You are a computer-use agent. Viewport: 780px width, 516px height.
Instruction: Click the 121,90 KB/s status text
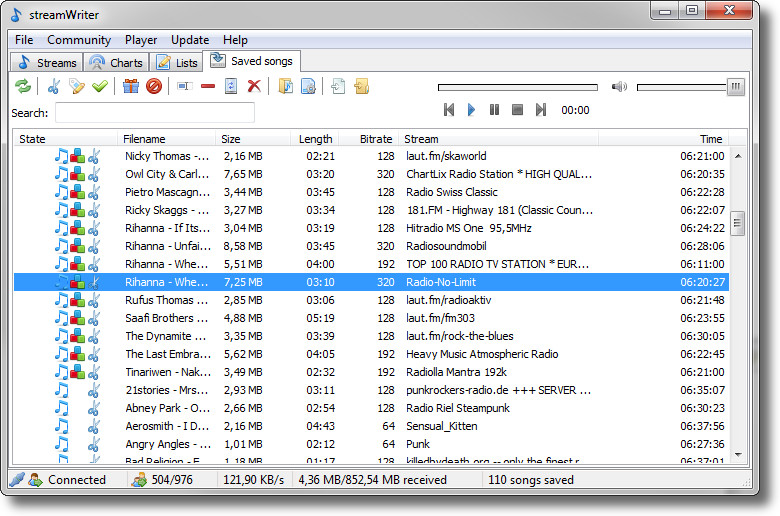tap(253, 480)
